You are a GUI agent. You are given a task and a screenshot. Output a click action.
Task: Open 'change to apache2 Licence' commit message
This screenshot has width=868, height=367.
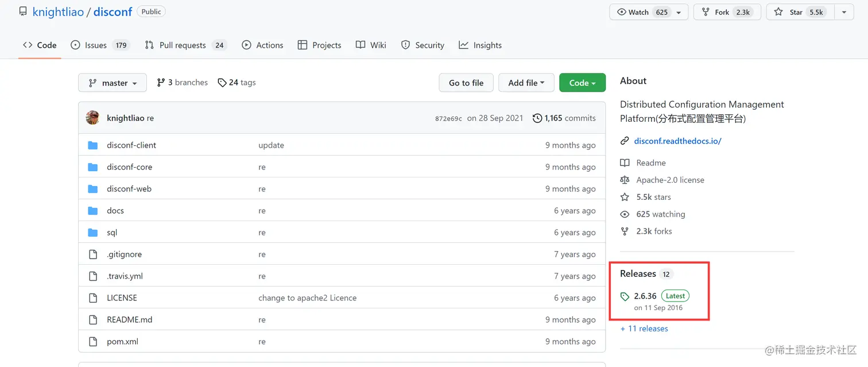coord(307,298)
